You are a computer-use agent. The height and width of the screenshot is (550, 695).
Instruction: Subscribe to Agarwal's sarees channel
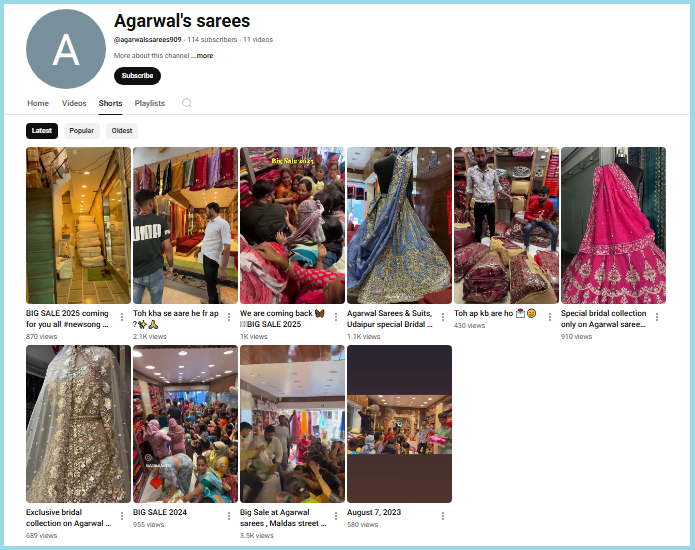[x=137, y=76]
